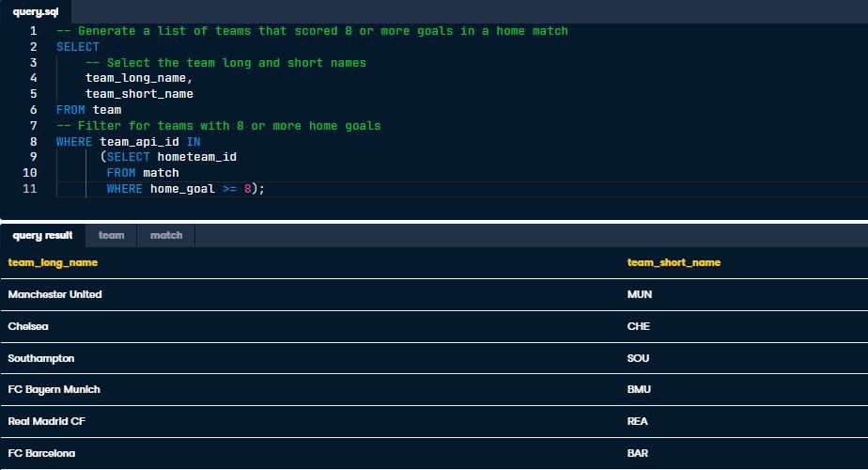Screen dimensions: 868x470
Task: Select the query.sql editor tab
Action: click(x=36, y=11)
